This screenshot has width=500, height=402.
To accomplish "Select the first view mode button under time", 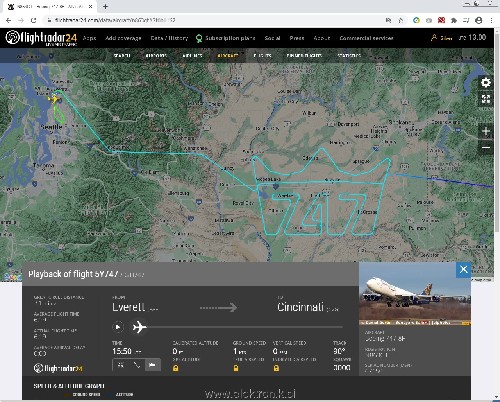I will 121,365.
